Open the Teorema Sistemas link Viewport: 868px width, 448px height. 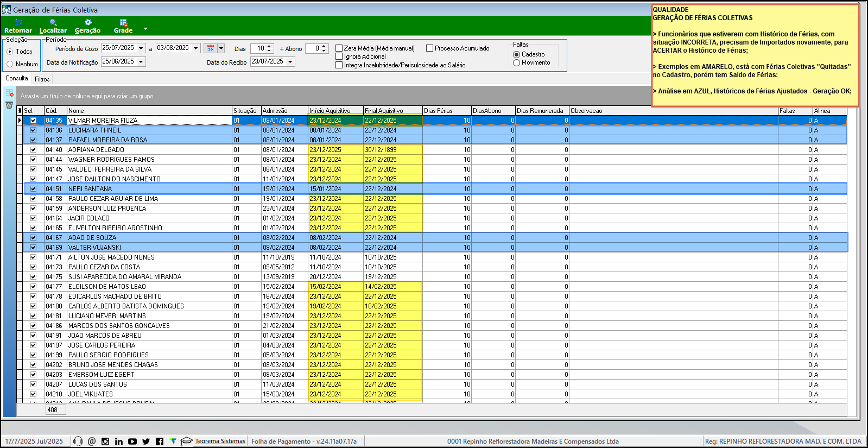(x=220, y=441)
